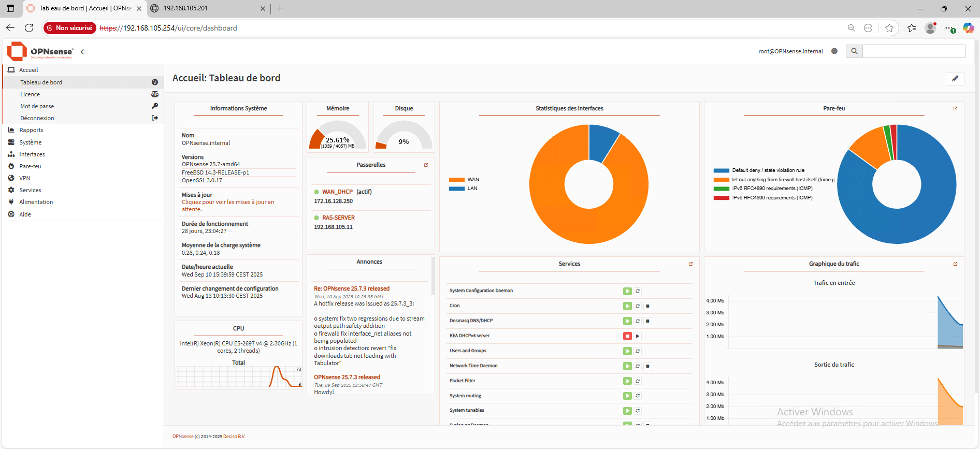
Task: Expand the Interfaces sidebar section
Action: [32, 154]
